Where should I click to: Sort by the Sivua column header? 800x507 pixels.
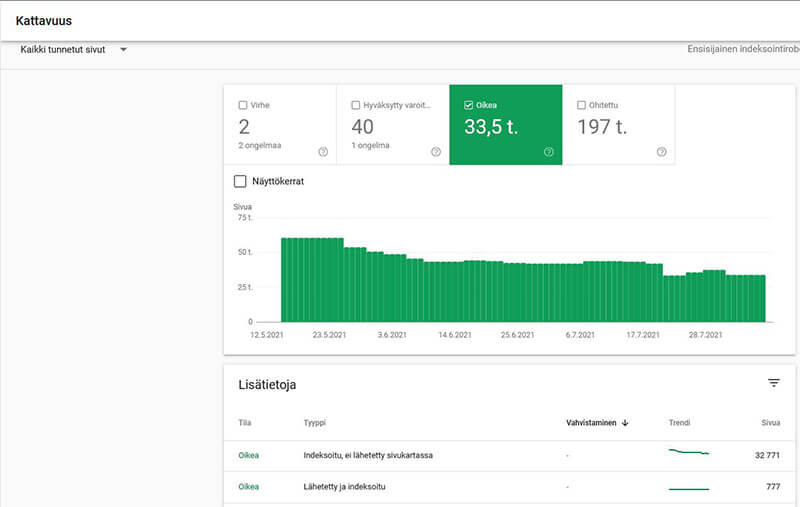coord(770,423)
